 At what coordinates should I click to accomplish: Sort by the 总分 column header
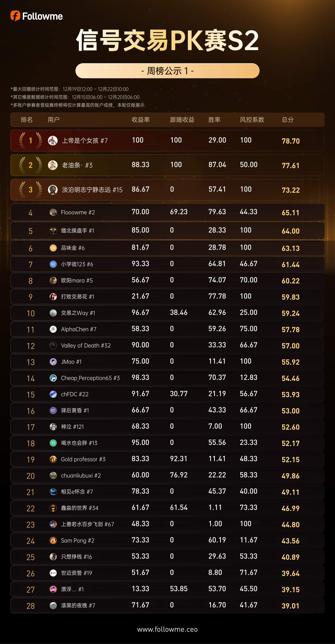(x=288, y=120)
